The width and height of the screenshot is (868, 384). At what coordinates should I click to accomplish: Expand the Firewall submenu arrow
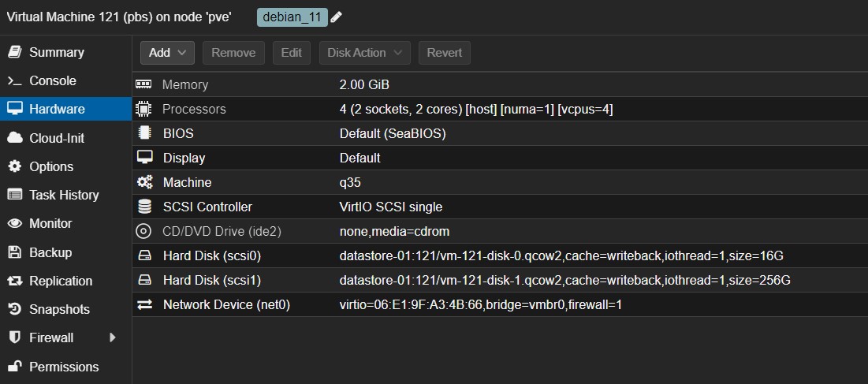113,337
